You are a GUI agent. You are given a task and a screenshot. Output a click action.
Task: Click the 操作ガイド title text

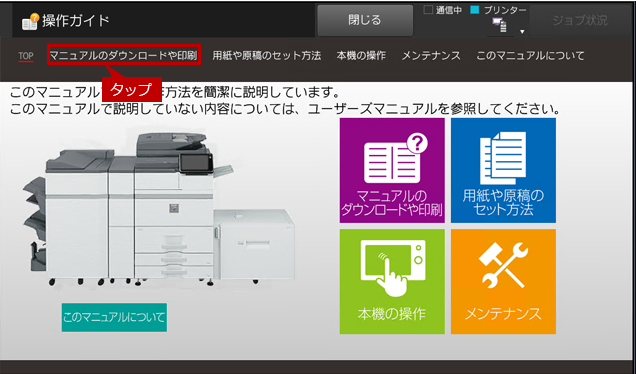click(x=76, y=21)
